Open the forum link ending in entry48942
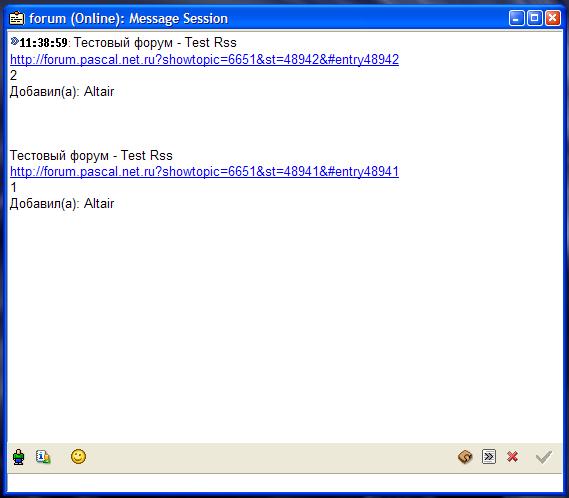This screenshot has height=498, width=569. tap(204, 59)
